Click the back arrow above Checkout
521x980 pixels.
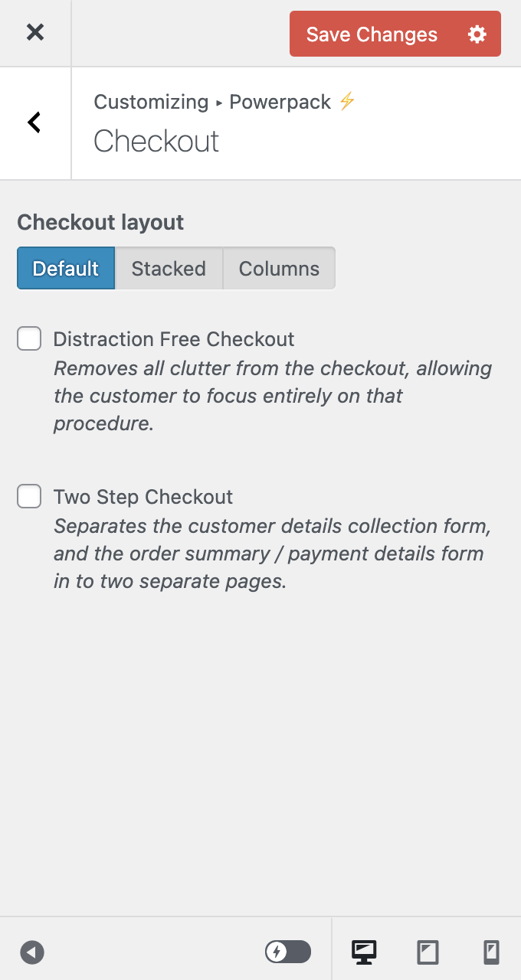click(34, 122)
